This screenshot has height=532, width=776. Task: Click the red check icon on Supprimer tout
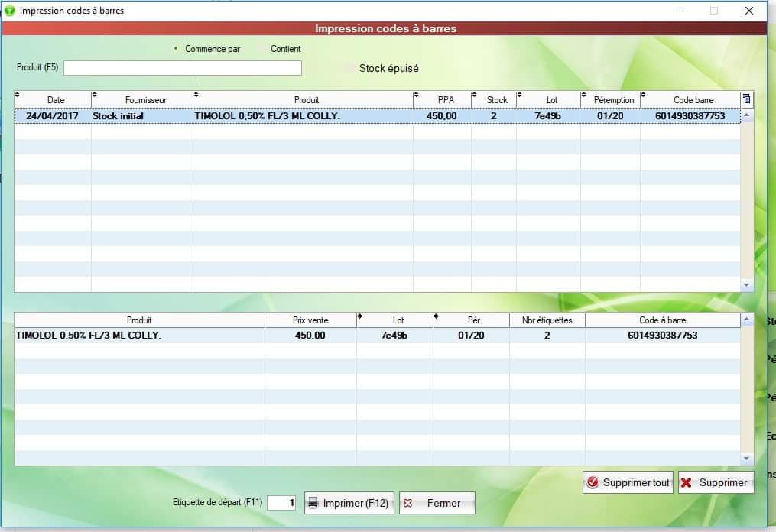[x=593, y=482]
